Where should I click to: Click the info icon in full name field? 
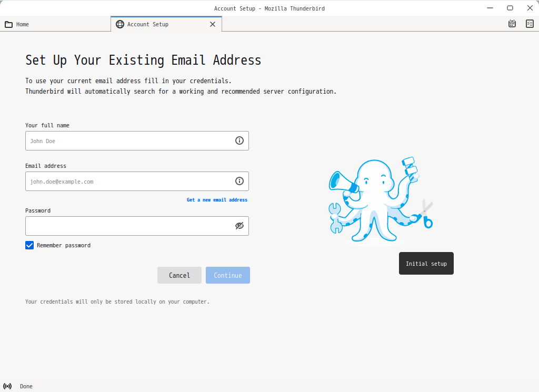239,140
